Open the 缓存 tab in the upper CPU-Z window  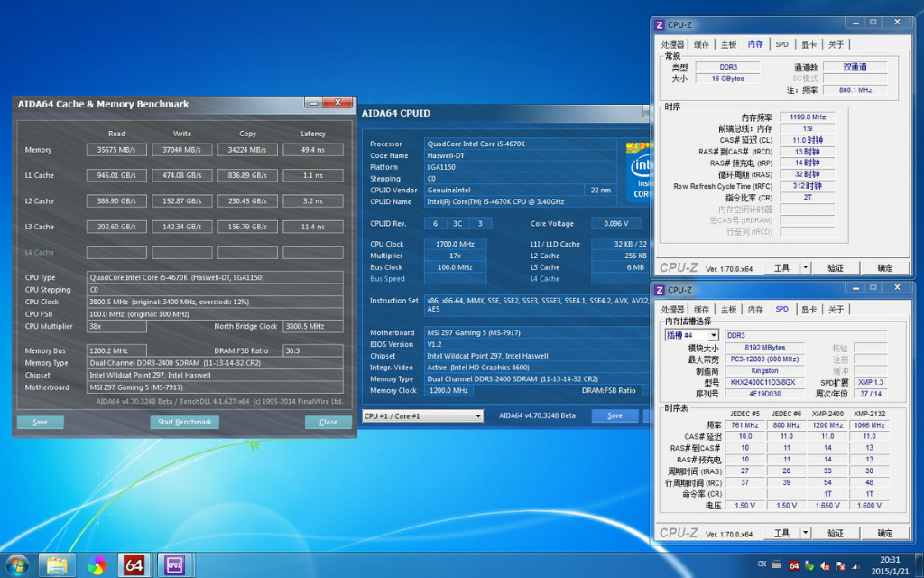(701, 44)
